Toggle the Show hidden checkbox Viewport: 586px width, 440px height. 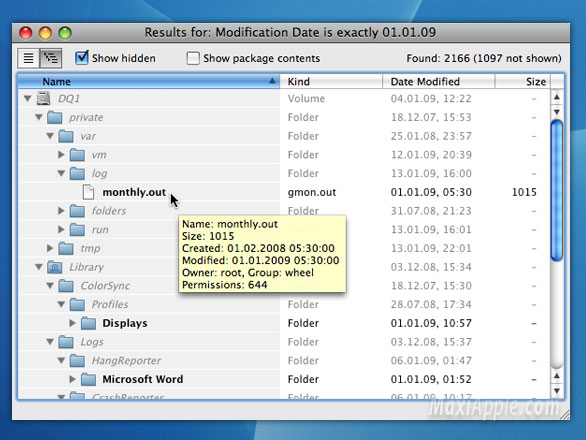click(81, 58)
